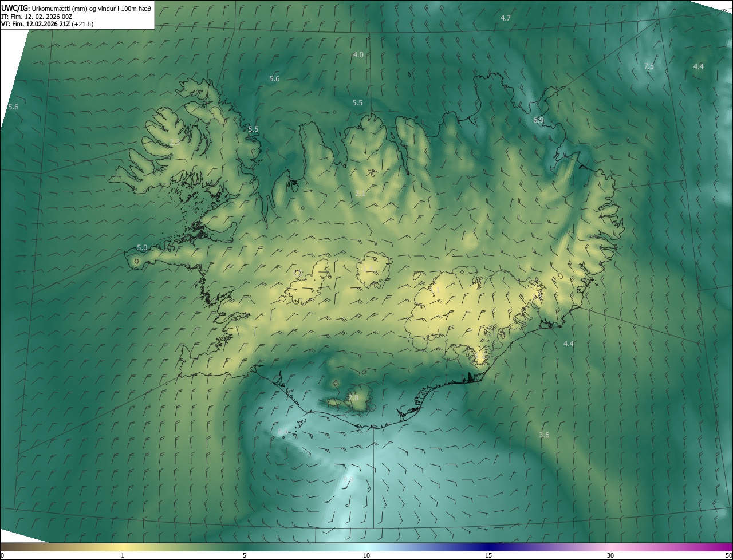Click the '0' tick on the color scale

coord(2,555)
